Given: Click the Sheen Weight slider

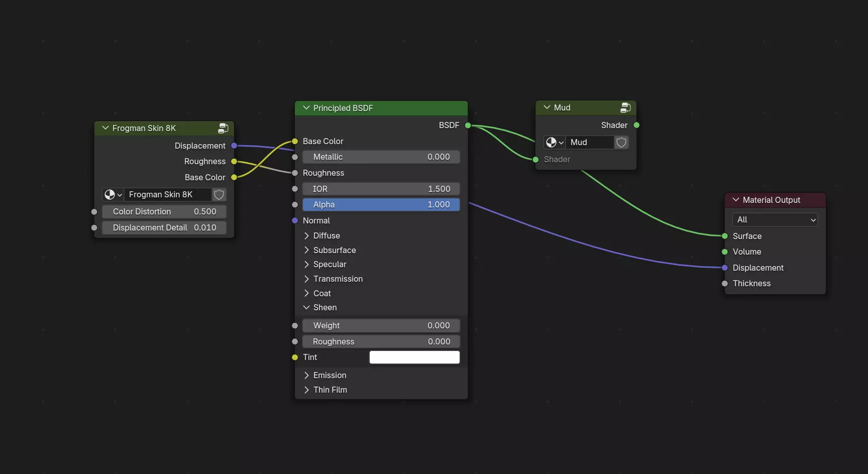Looking at the screenshot, I should coord(381,326).
